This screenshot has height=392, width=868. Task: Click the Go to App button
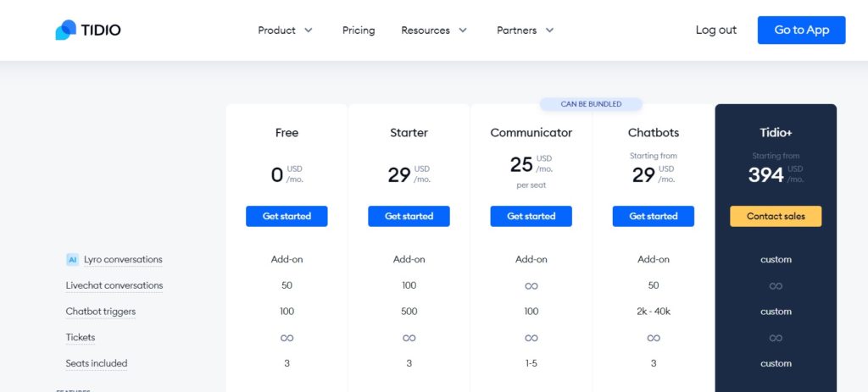pyautogui.click(x=801, y=30)
